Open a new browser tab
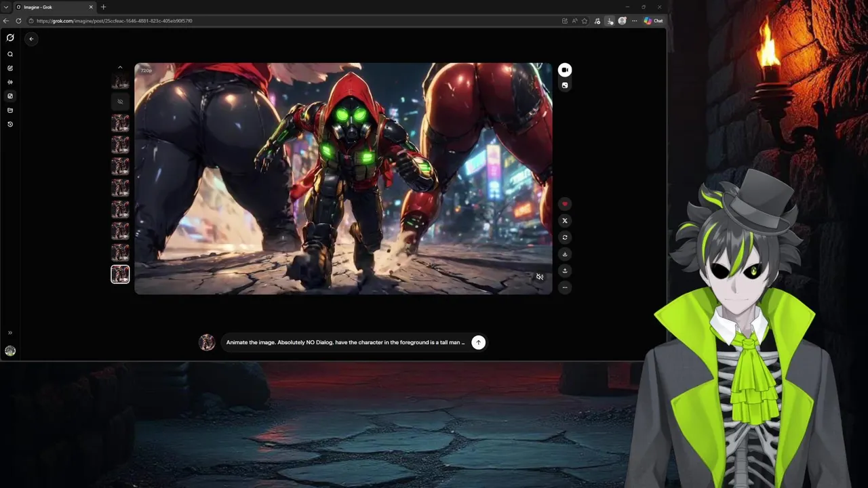Image resolution: width=868 pixels, height=488 pixels. coord(103,7)
